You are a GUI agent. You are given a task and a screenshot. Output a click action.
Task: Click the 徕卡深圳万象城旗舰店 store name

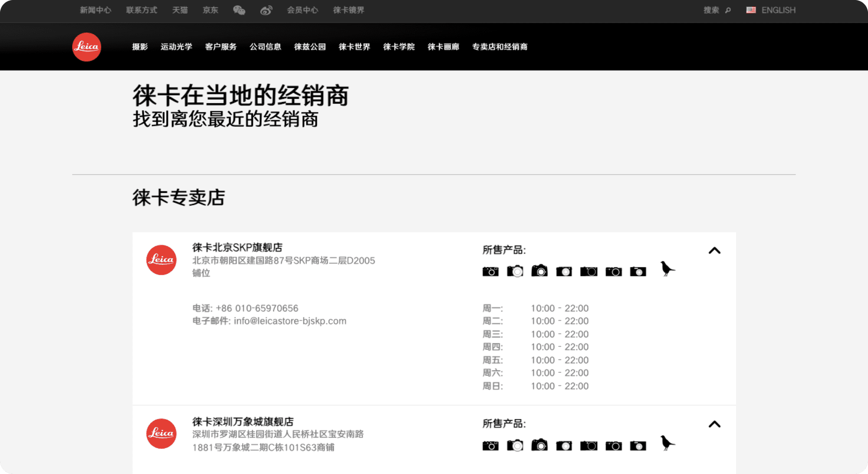pos(243,421)
